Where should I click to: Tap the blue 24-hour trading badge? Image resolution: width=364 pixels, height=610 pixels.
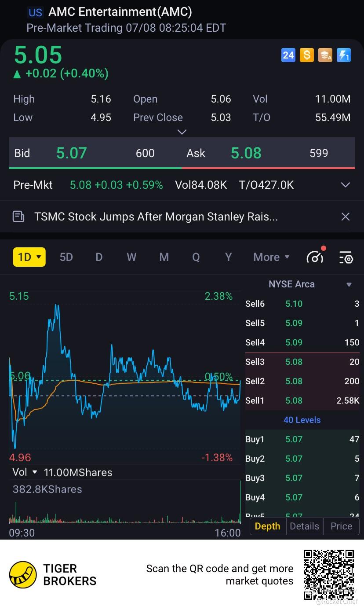point(288,55)
